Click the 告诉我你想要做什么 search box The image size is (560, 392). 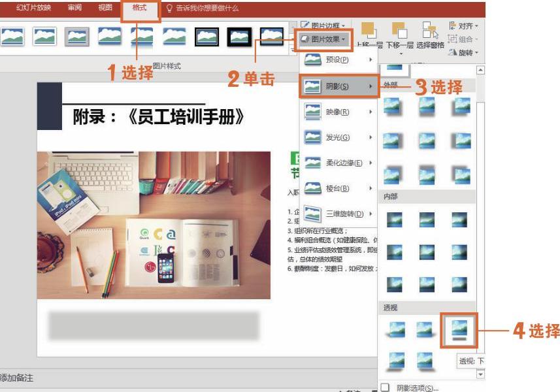[x=203, y=8]
